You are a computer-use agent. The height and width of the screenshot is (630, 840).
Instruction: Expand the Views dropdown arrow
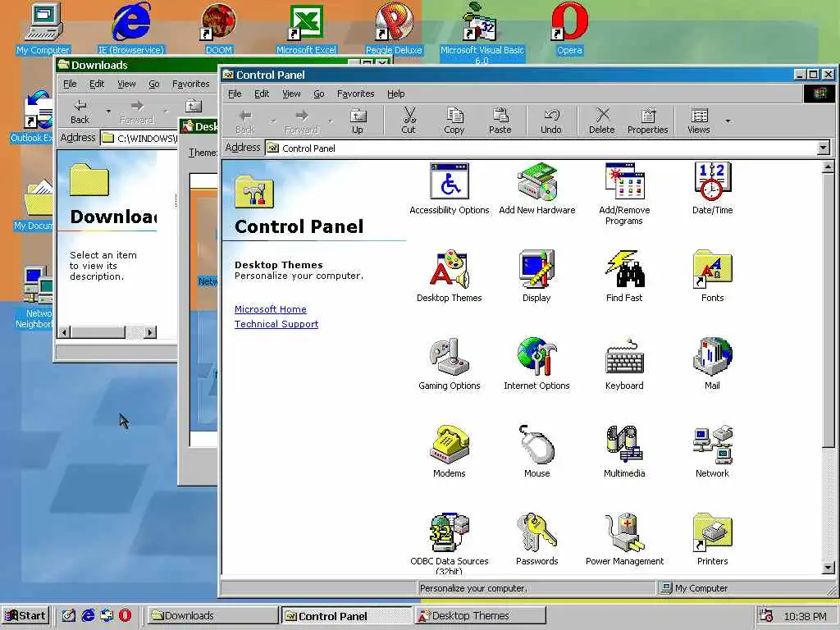tap(728, 121)
